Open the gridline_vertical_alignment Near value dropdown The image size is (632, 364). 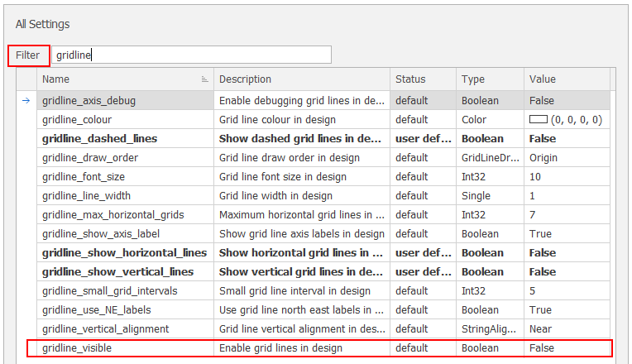click(566, 329)
